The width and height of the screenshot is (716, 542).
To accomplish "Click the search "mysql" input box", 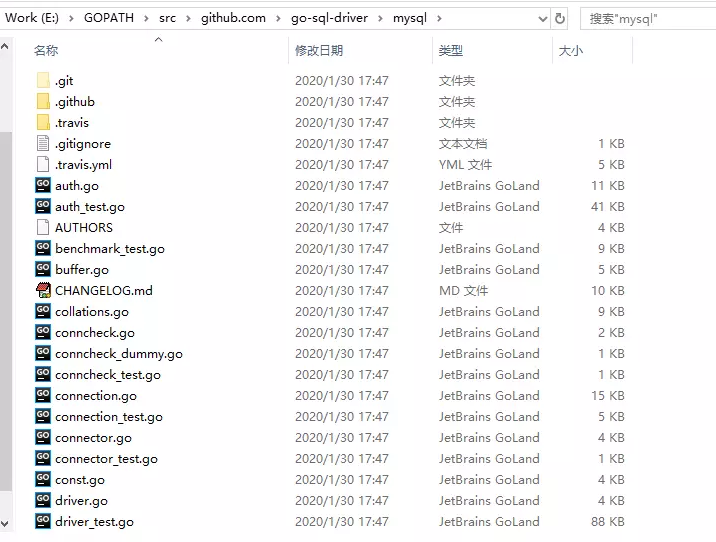I will tap(648, 19).
